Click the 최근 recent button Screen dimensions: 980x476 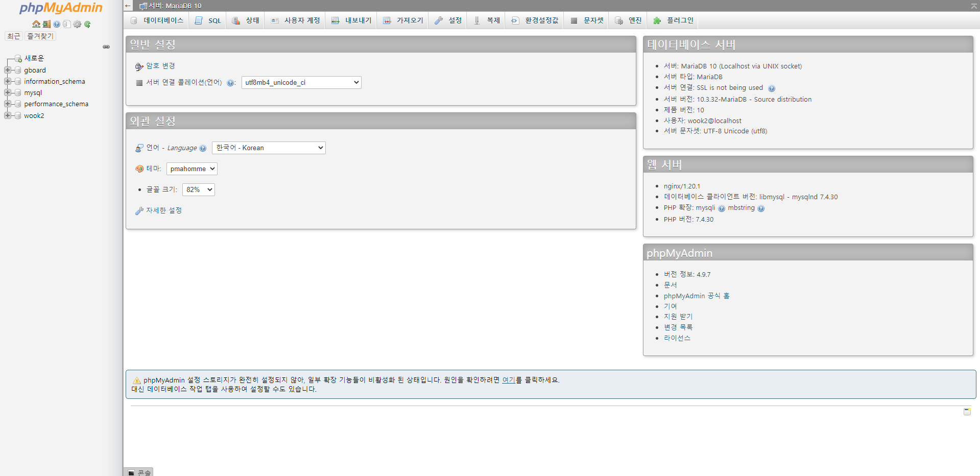coord(14,36)
